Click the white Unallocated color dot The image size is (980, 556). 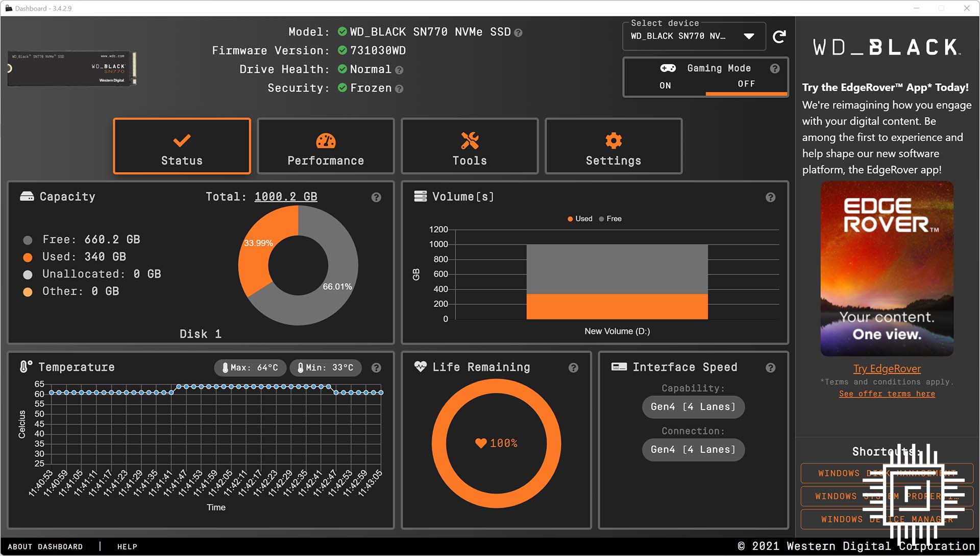pos(28,274)
